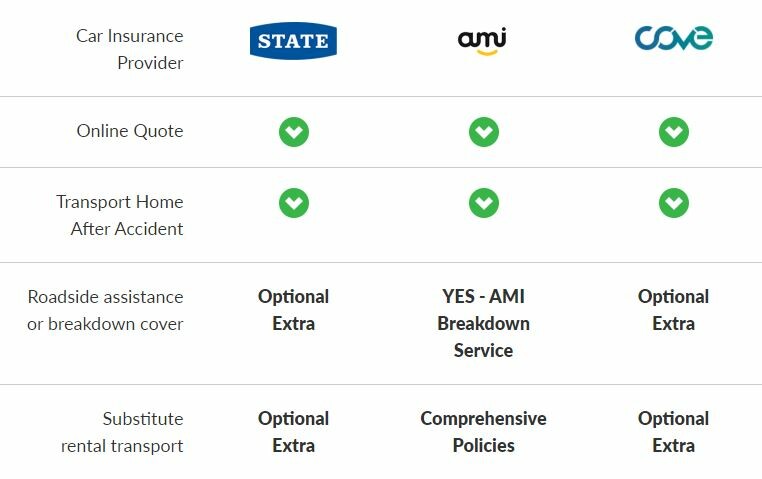Select the Online Quote row label
The height and width of the screenshot is (479, 762).
[130, 131]
